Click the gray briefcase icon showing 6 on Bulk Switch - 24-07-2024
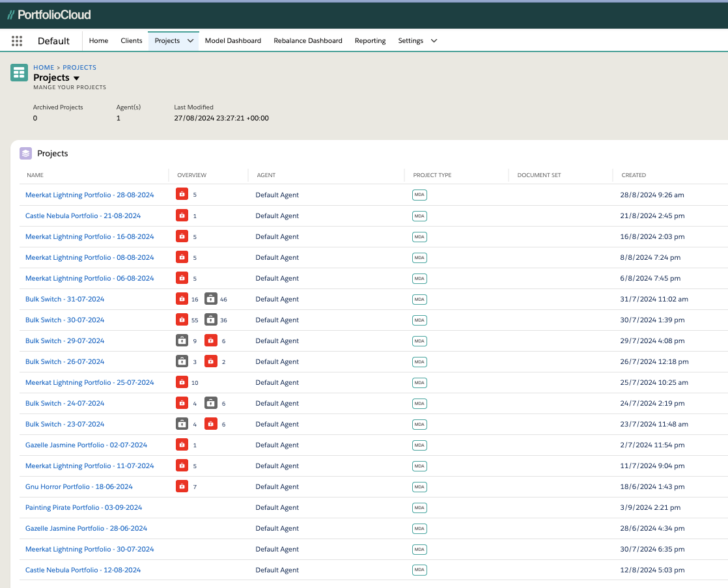 tap(210, 402)
